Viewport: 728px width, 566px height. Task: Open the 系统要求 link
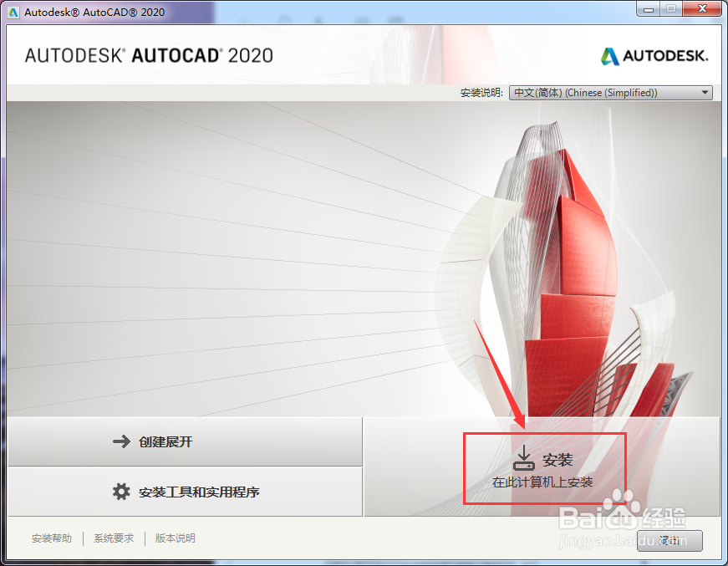(x=114, y=538)
